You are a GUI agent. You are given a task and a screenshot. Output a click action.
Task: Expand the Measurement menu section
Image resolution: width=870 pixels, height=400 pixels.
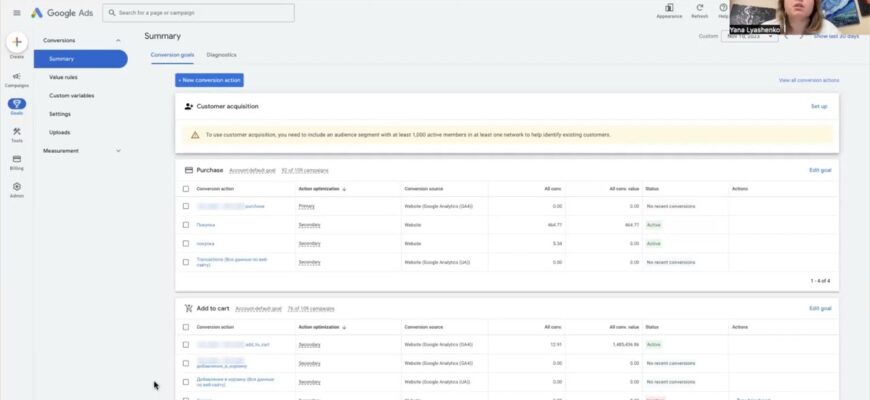[x=119, y=151]
